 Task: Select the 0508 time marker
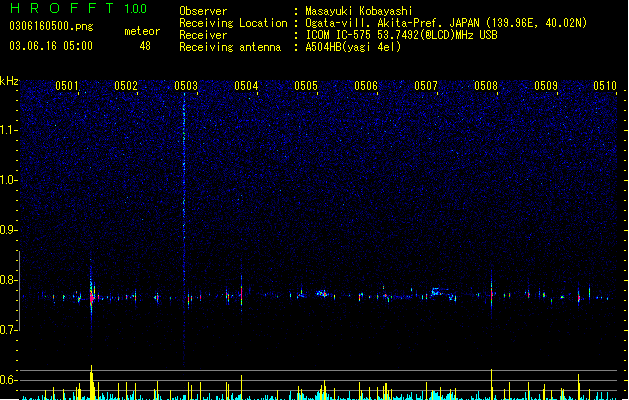pos(486,86)
